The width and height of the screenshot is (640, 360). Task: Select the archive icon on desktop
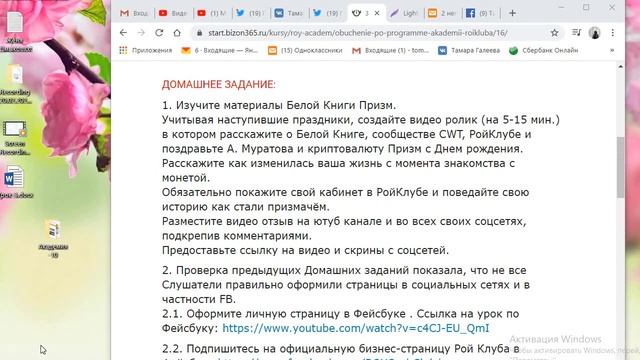(53, 239)
